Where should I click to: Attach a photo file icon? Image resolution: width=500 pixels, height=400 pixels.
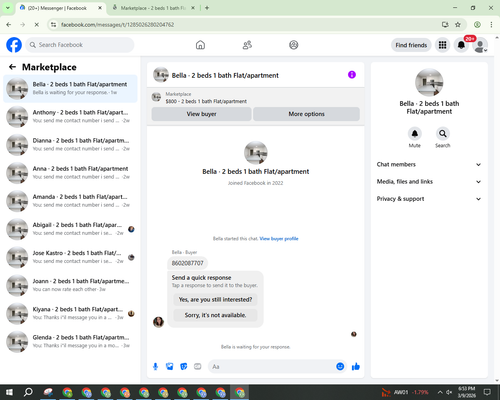170,367
